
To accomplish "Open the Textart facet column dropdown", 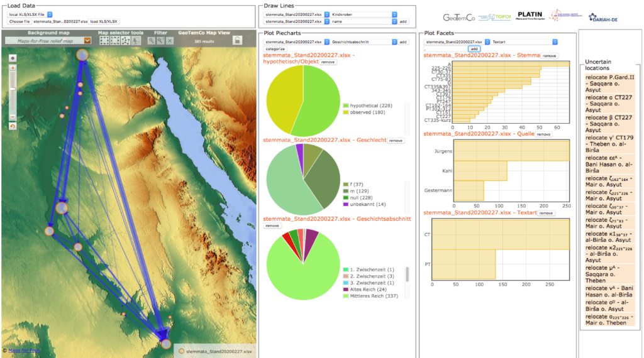I will tap(524, 42).
